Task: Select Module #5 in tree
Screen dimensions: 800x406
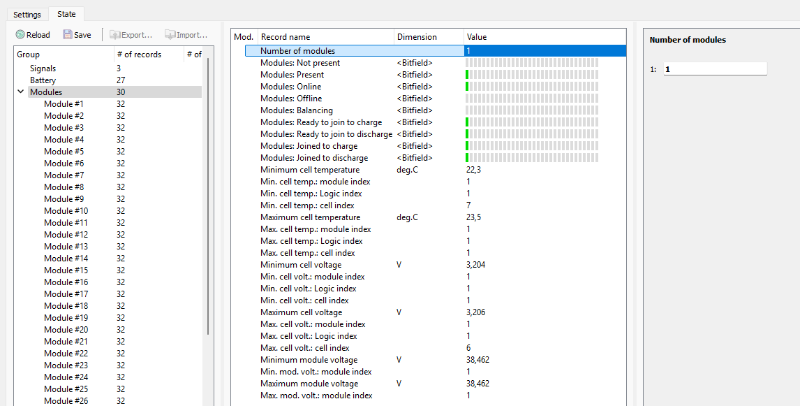Action: pyautogui.click(x=64, y=151)
